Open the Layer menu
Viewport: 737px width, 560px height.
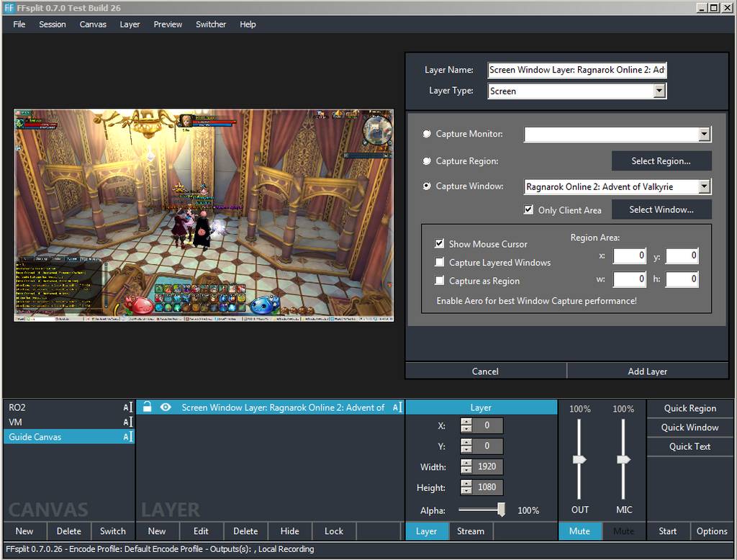coord(130,24)
